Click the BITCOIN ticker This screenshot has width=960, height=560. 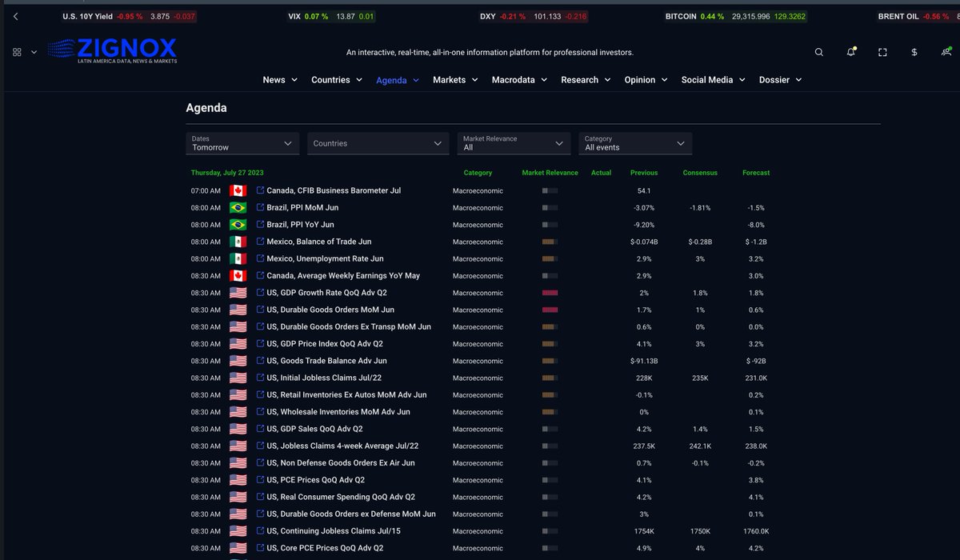click(x=736, y=16)
